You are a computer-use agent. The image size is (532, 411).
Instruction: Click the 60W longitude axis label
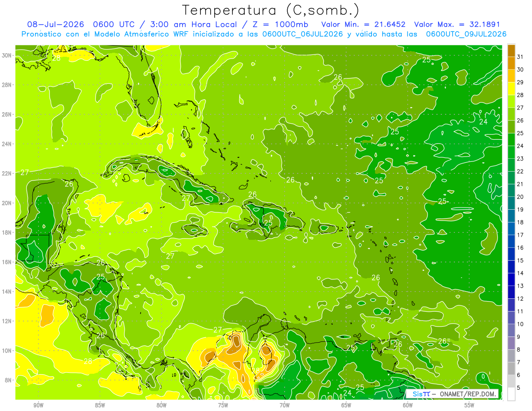coord(408,405)
